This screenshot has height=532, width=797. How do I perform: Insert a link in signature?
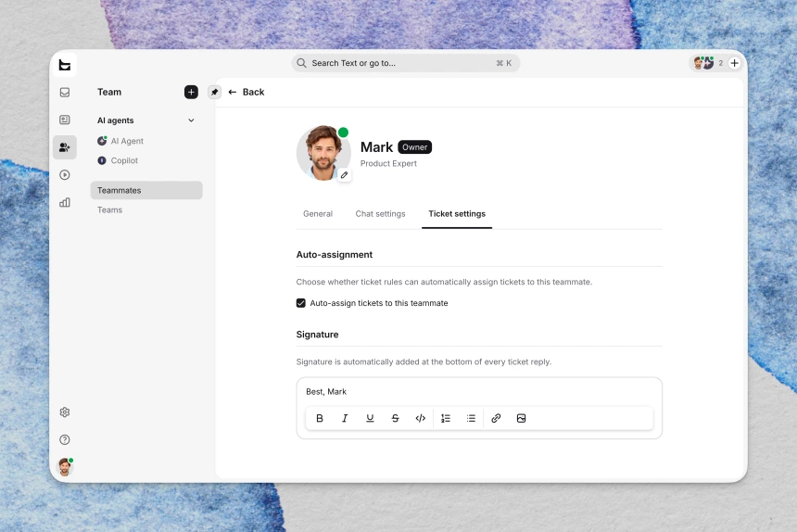point(496,418)
